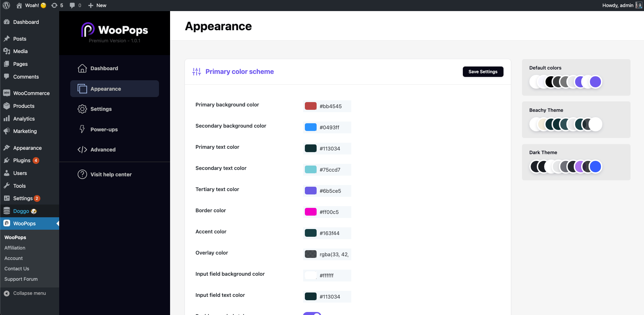This screenshot has width=644, height=315.
Task: Open the Settings gear icon in WooPops
Action: [82, 109]
